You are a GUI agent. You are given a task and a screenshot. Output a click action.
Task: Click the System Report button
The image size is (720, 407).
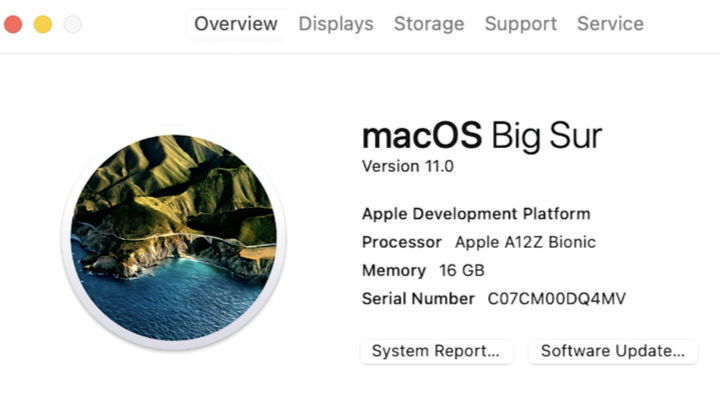tap(436, 352)
